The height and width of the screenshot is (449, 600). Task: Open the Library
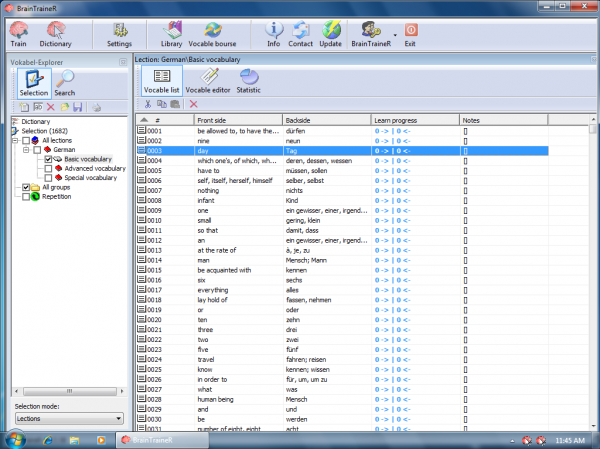coord(172,34)
